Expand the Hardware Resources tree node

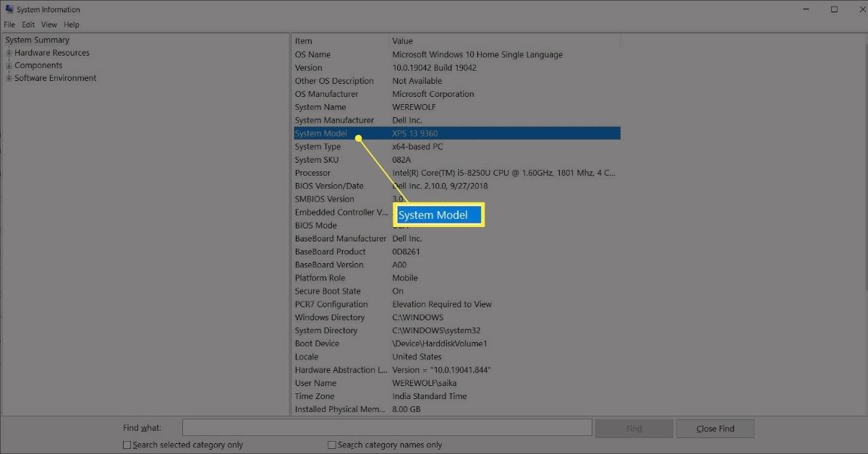pyautogui.click(x=9, y=53)
